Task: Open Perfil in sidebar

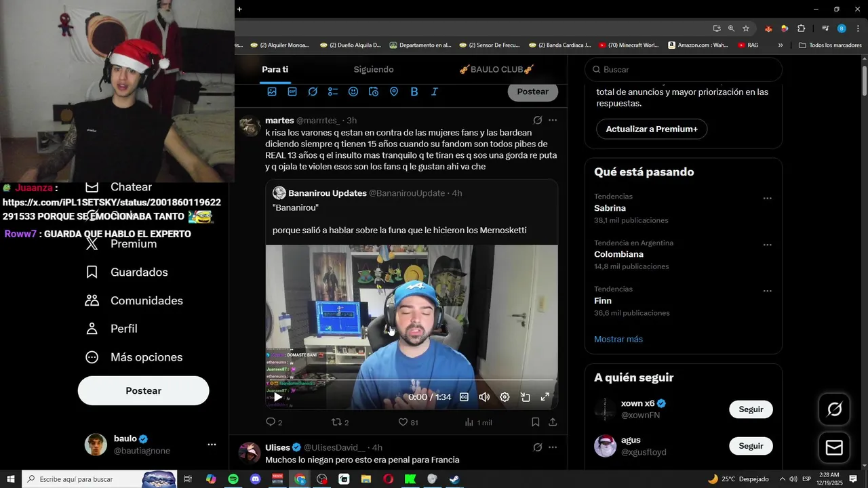Action: pos(112,329)
